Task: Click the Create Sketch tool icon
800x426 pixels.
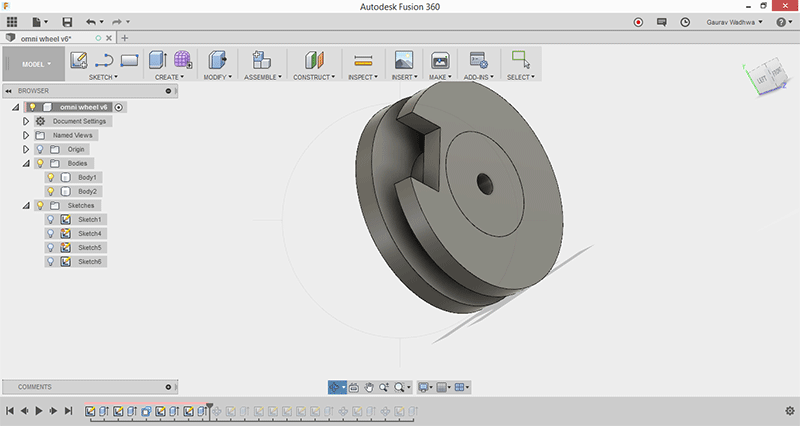Action: tap(79, 60)
